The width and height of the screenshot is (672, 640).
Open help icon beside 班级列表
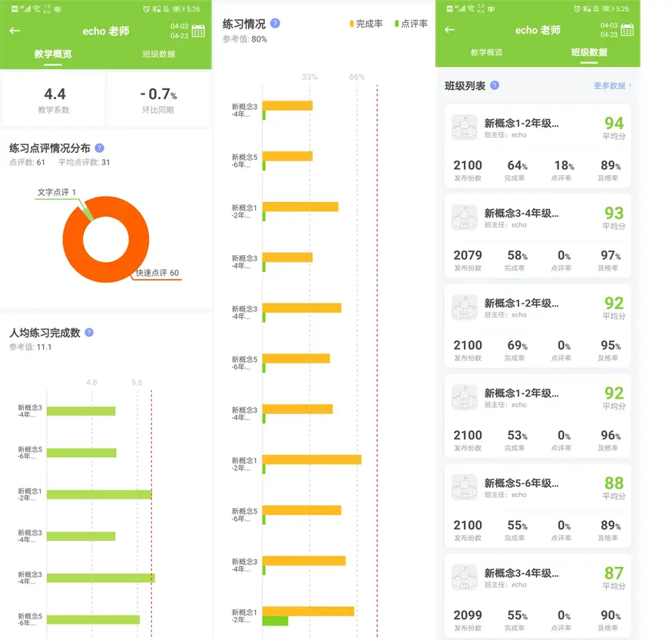pyautogui.click(x=495, y=85)
